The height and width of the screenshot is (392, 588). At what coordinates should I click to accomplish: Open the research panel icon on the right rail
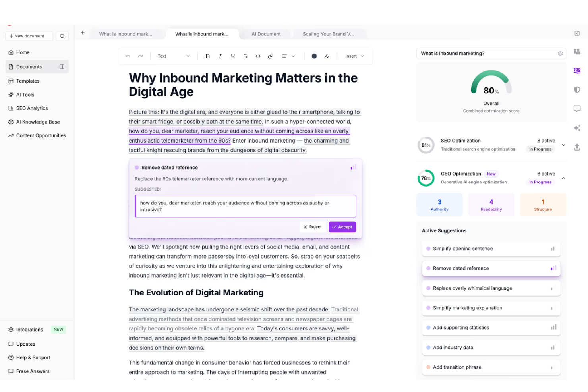coord(577,52)
